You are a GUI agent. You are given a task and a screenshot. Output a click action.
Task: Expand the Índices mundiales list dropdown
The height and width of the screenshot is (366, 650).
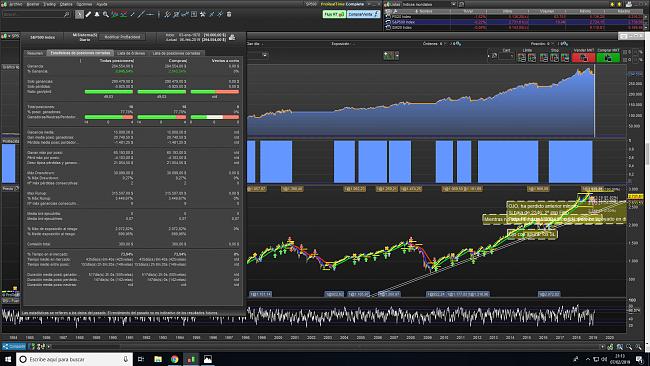pyautogui.click(x=453, y=4)
